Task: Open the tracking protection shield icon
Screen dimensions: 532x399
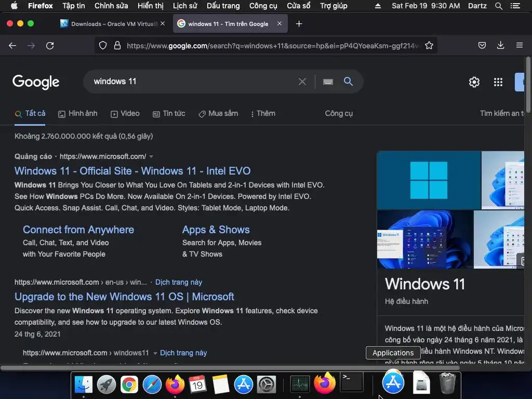Action: click(x=103, y=46)
